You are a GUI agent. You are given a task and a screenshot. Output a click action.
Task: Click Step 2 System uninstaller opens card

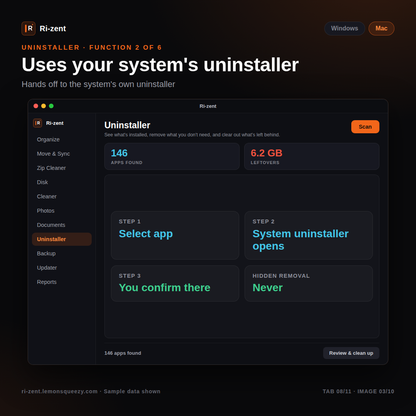click(x=309, y=235)
